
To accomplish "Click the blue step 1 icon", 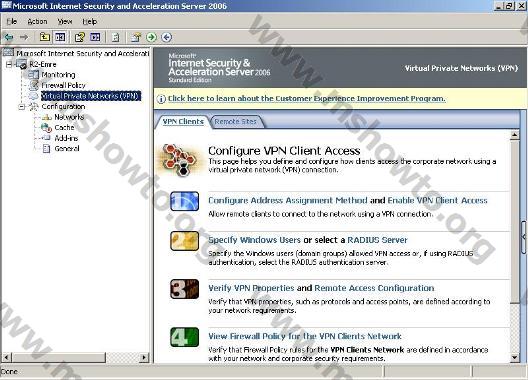I will click(185, 201).
